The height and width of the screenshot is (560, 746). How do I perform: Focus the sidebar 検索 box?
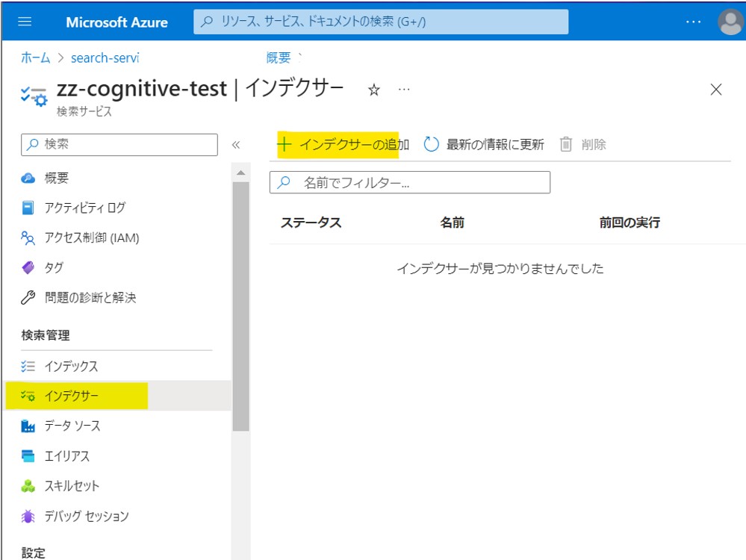[119, 144]
